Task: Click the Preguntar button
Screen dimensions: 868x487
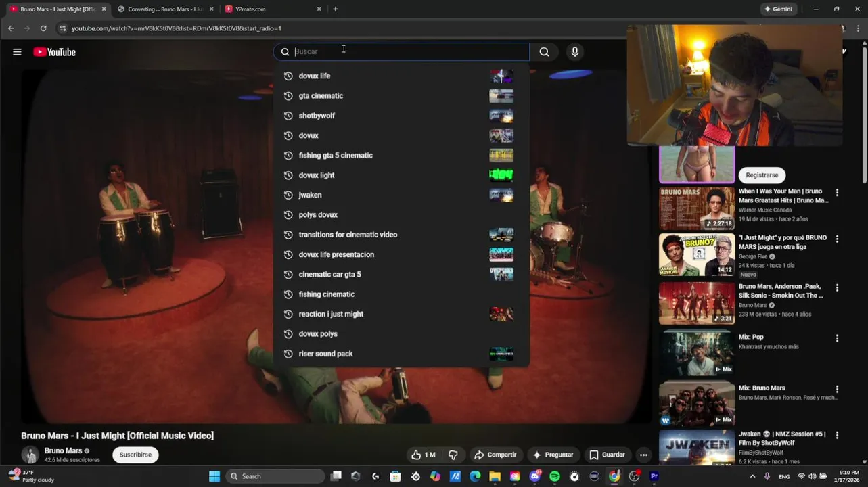Action: coord(553,455)
